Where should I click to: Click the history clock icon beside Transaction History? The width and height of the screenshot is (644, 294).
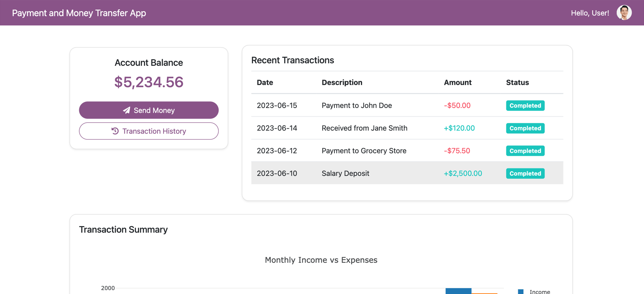(115, 131)
